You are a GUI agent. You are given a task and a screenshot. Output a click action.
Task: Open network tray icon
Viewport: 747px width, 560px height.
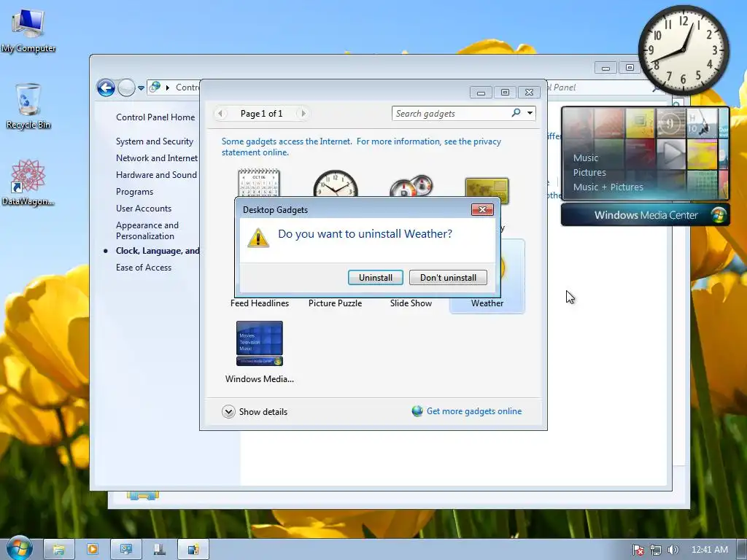click(656, 550)
